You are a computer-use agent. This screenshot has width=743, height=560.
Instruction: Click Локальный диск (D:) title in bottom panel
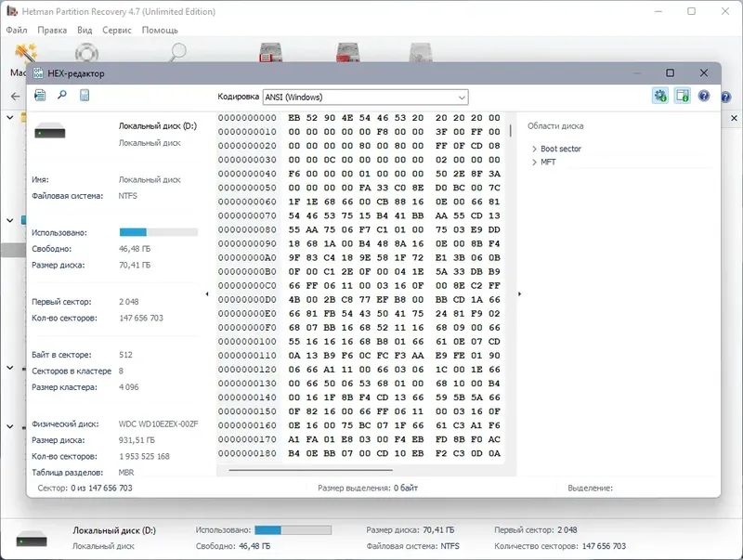tap(114, 530)
